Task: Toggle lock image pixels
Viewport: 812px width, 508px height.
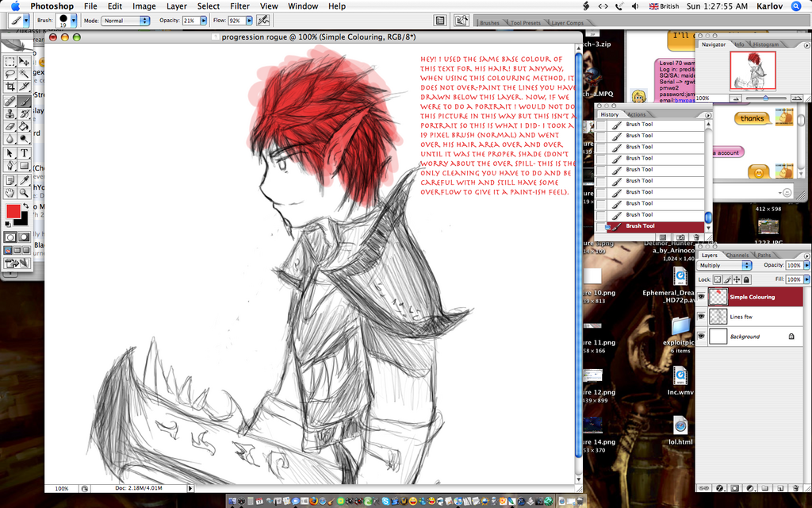Action: tap(727, 279)
